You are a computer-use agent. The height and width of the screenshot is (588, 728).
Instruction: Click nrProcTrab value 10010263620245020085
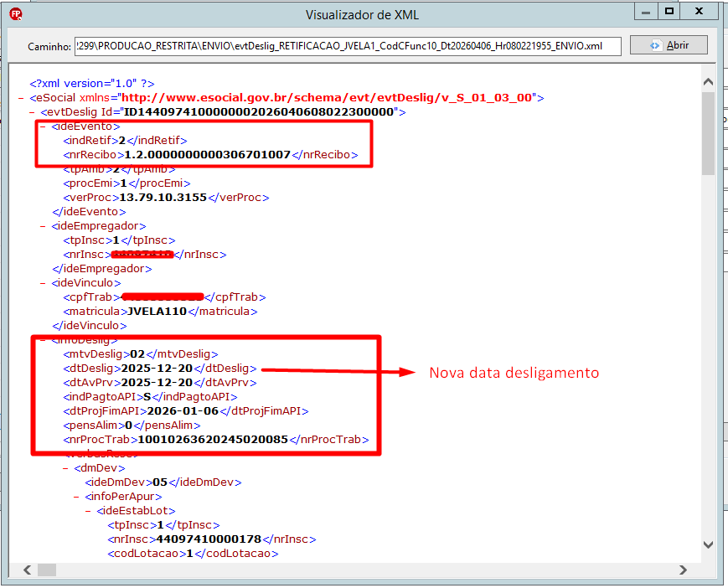[213, 440]
